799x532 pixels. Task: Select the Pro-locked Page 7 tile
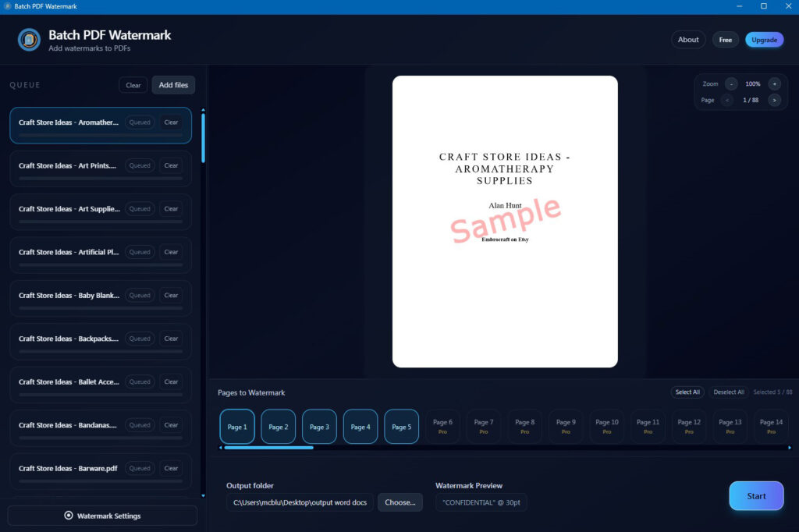click(x=484, y=427)
